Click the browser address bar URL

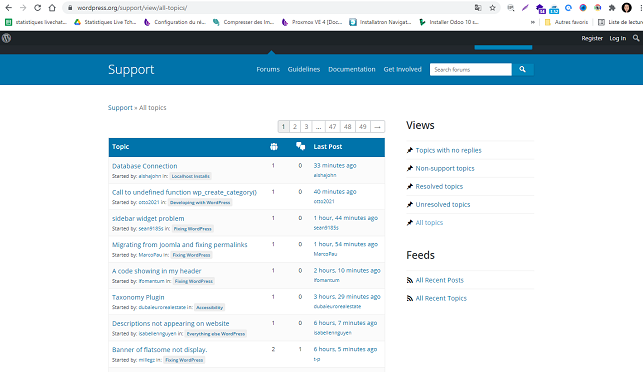132,8
